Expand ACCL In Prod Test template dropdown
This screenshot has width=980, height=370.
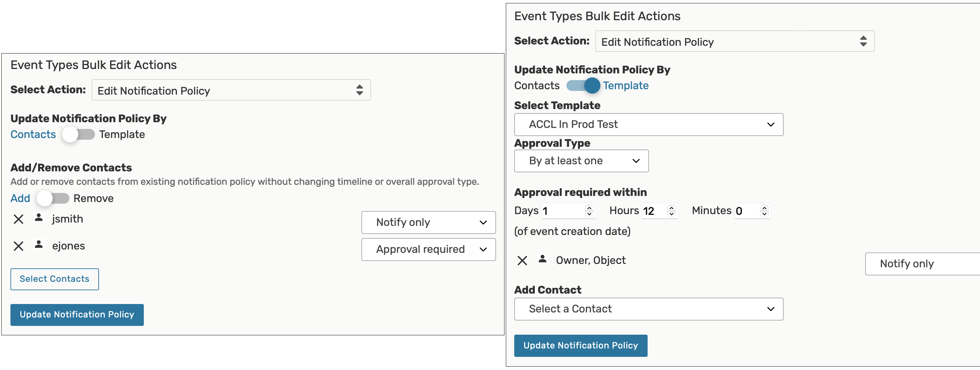point(648,125)
